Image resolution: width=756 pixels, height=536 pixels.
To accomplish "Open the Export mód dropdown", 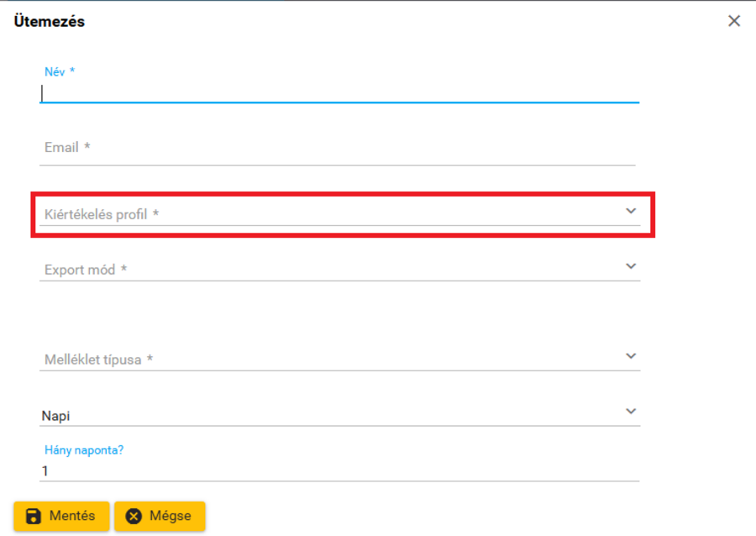I will 340,269.
